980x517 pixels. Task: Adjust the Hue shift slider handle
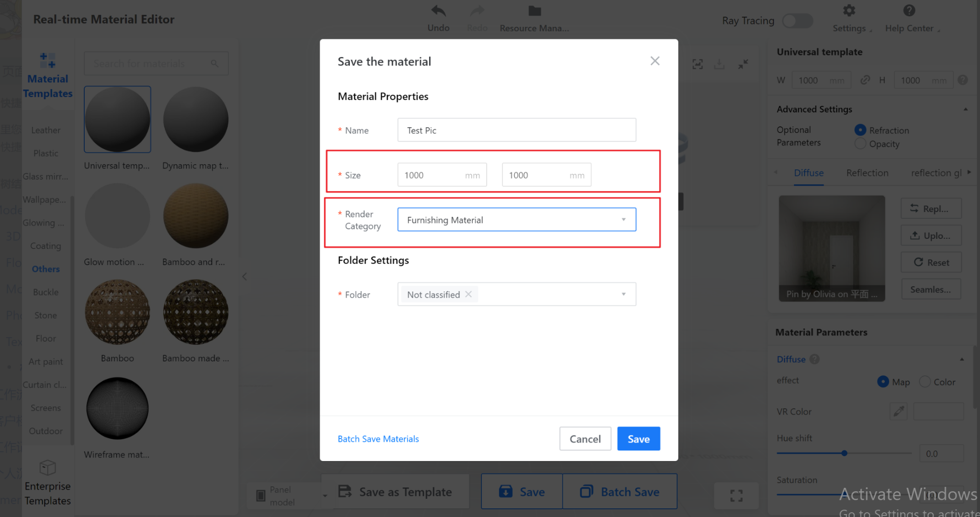(x=845, y=453)
